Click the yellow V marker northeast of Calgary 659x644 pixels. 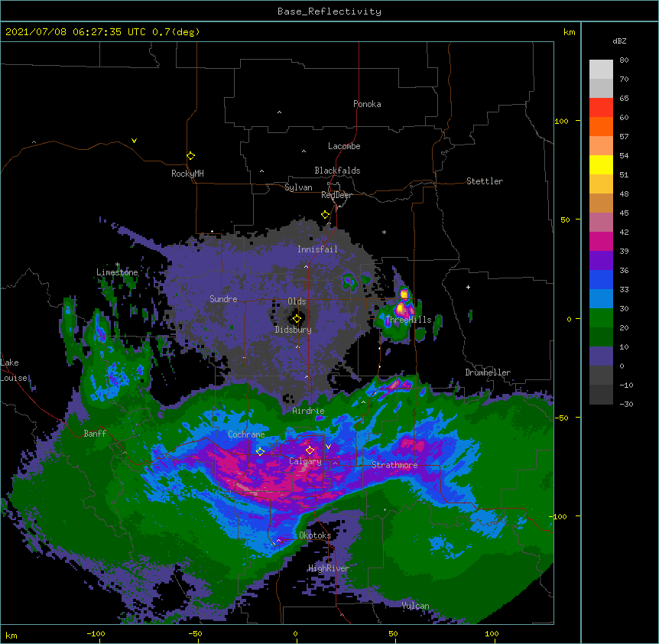point(328,447)
